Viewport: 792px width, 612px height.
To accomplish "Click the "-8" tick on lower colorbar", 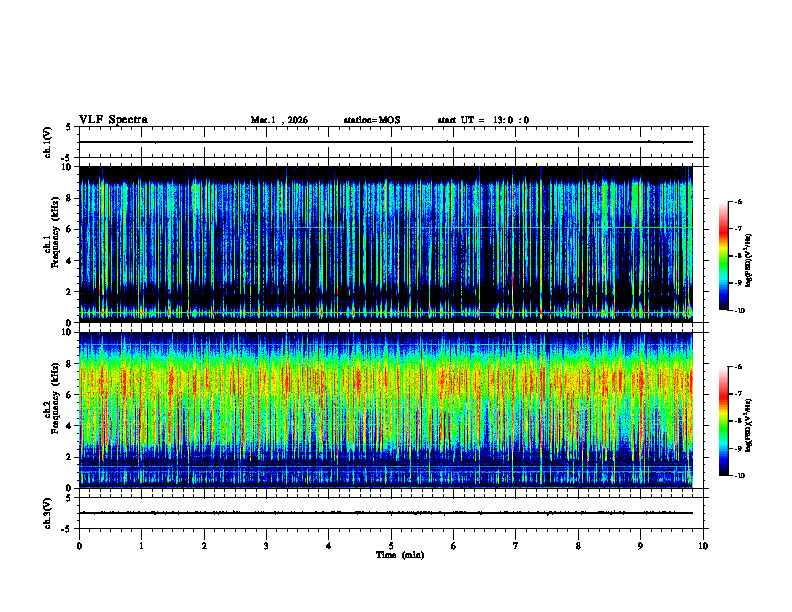I will coord(738,421).
